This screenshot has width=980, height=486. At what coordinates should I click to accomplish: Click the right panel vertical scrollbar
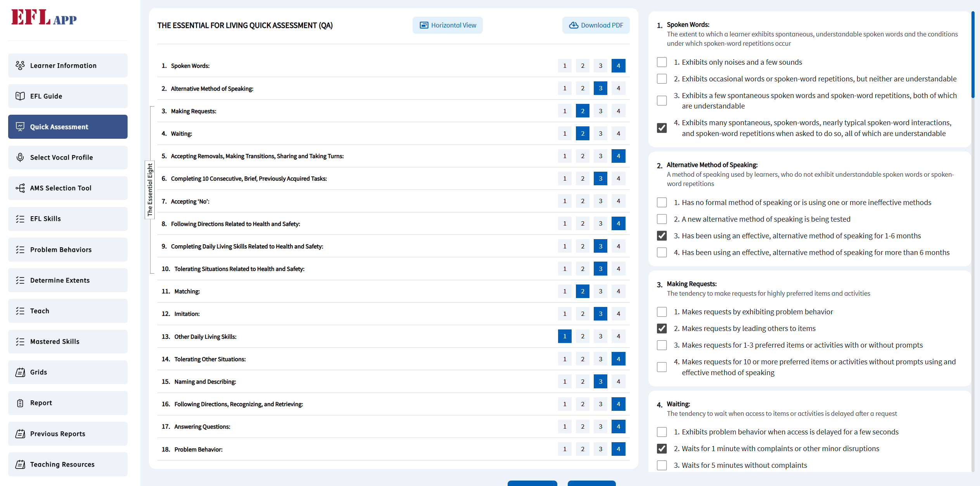tap(973, 54)
